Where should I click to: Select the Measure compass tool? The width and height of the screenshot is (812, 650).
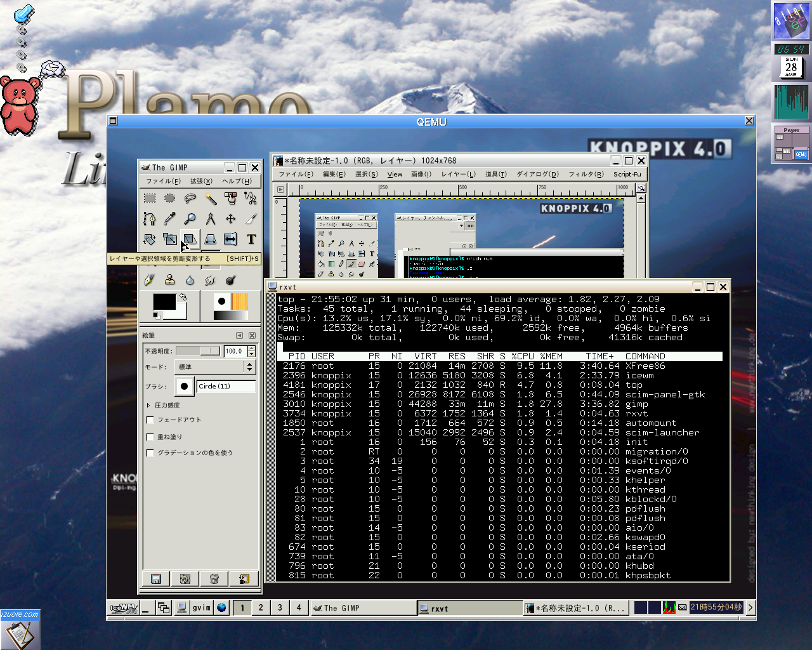tap(211, 219)
